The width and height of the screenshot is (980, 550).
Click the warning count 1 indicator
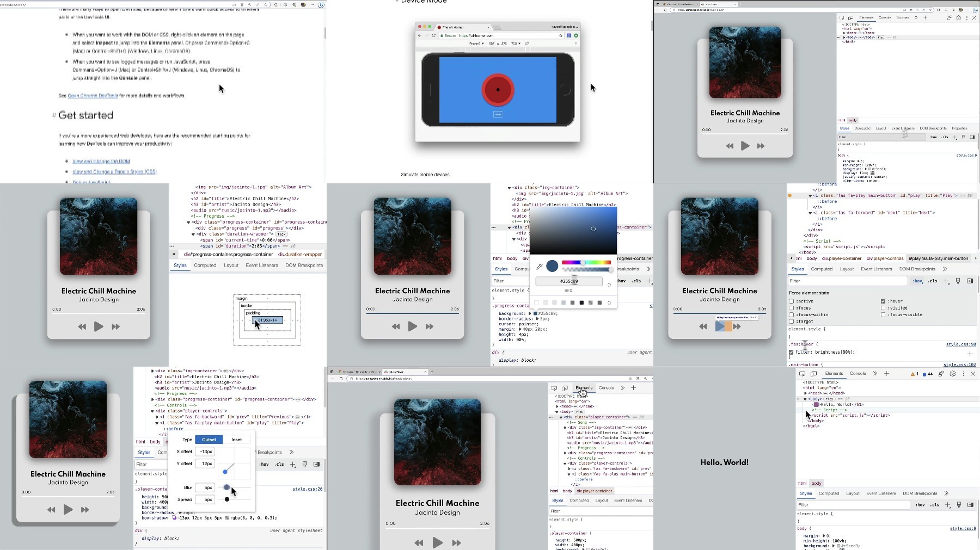point(914,374)
